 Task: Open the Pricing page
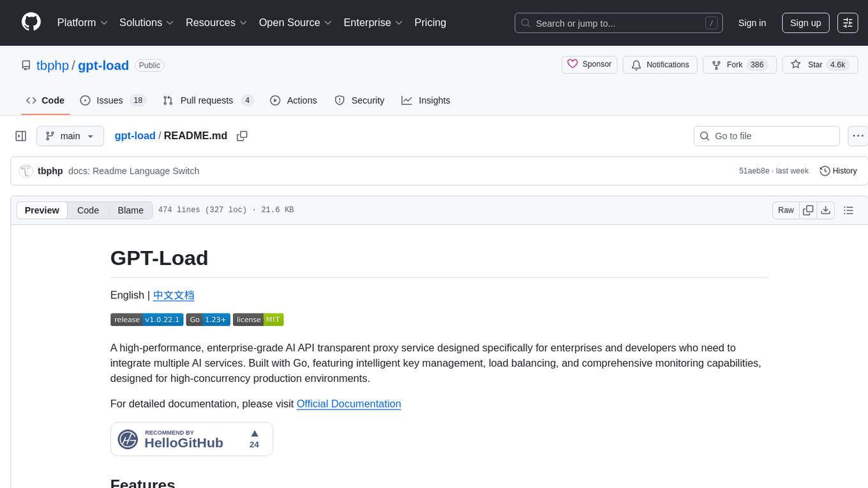[x=430, y=22]
